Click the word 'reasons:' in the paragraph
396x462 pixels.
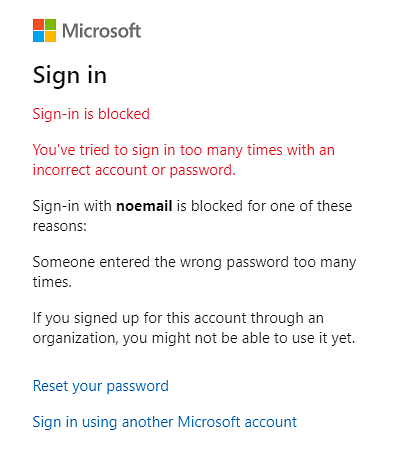pos(60,226)
